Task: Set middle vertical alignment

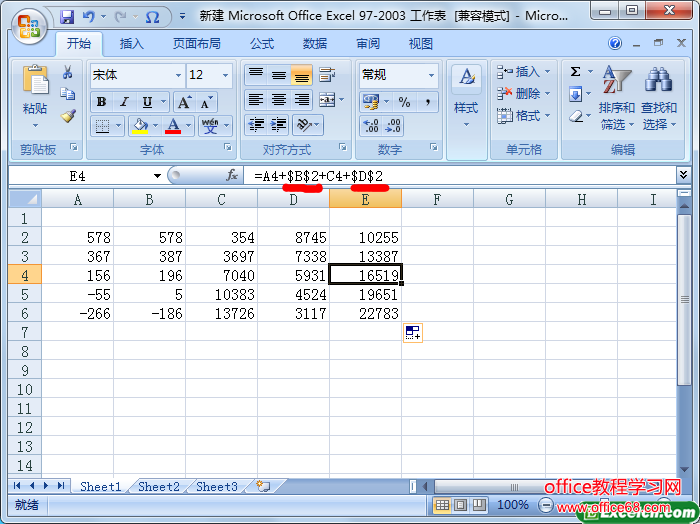Action: (x=279, y=75)
